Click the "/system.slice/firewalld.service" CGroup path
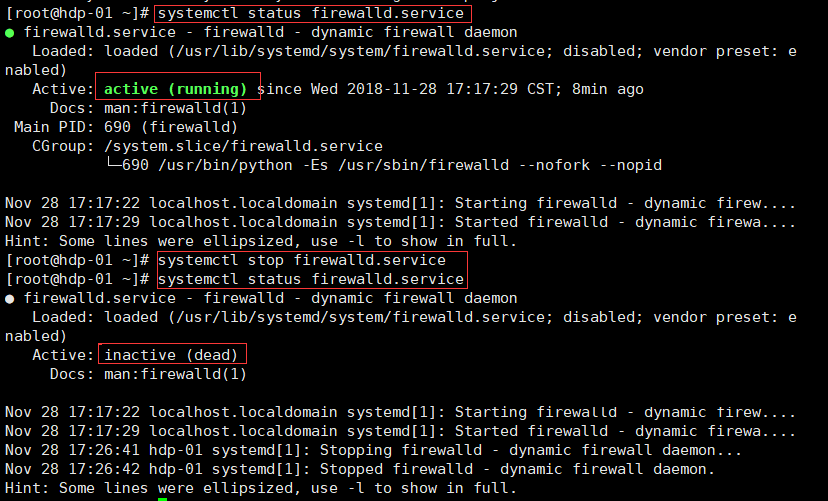Viewport: 828px width, 501px height. pyautogui.click(x=235, y=146)
